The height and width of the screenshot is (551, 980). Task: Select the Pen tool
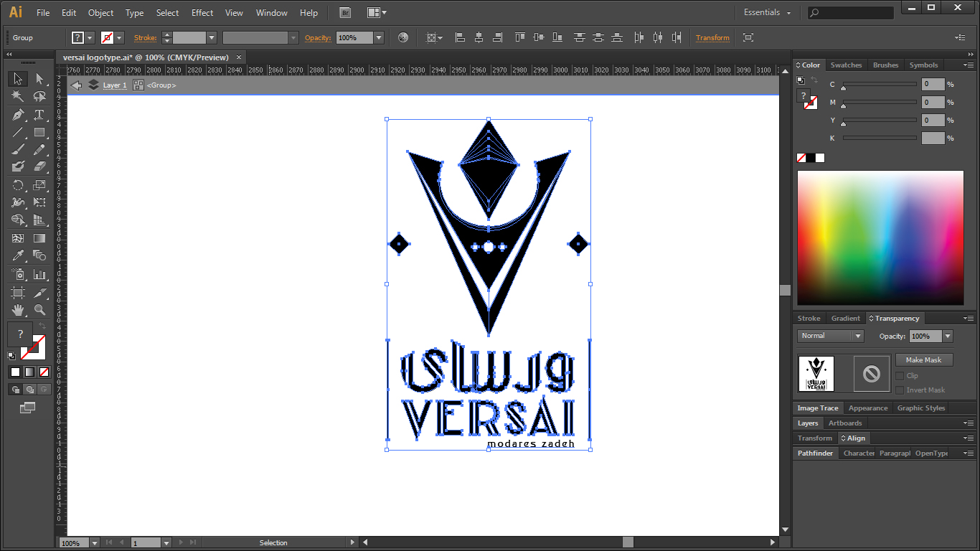(18, 115)
